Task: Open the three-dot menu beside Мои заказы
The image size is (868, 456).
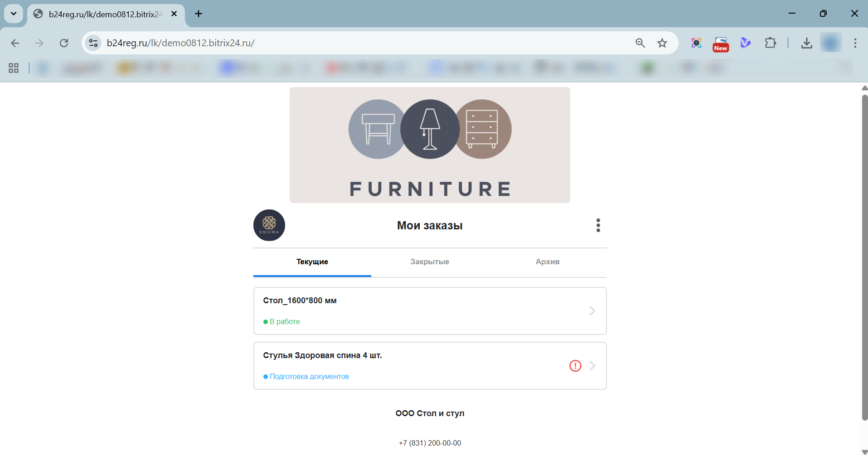Action: (x=598, y=225)
